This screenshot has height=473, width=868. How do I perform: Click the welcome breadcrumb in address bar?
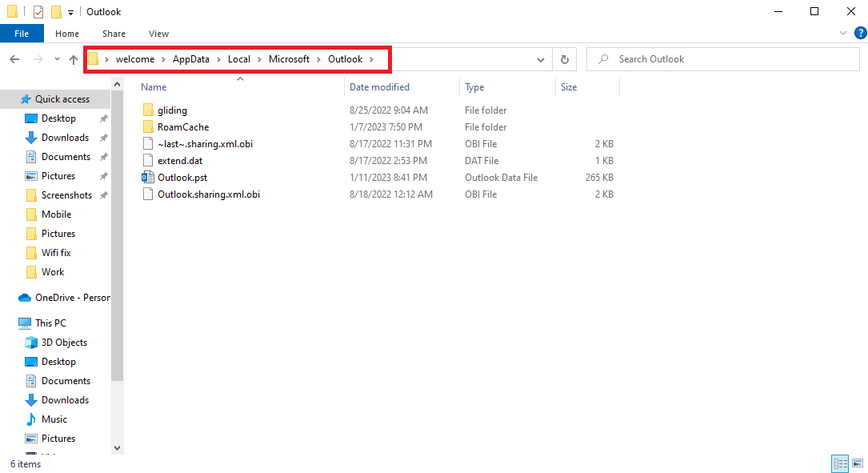click(135, 59)
